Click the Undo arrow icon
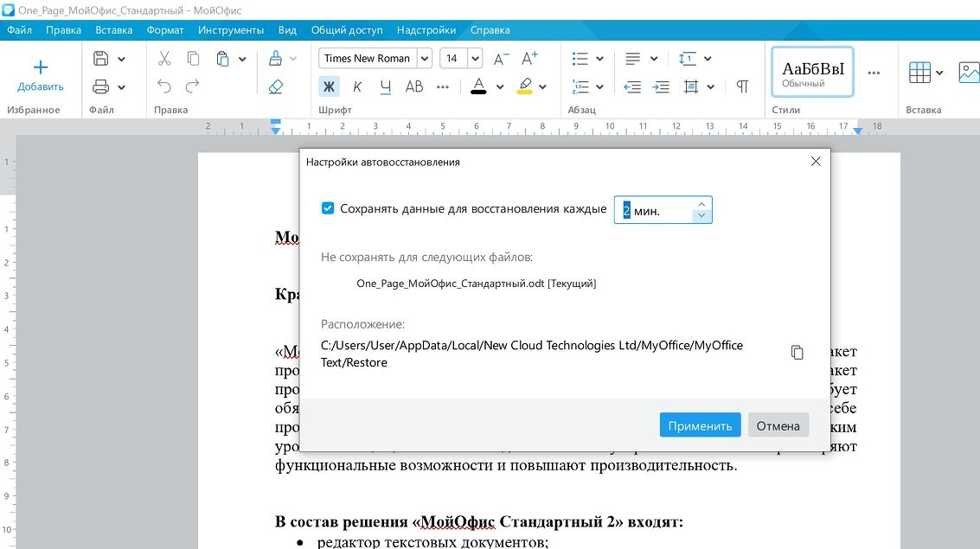The height and width of the screenshot is (549, 980). click(x=164, y=86)
